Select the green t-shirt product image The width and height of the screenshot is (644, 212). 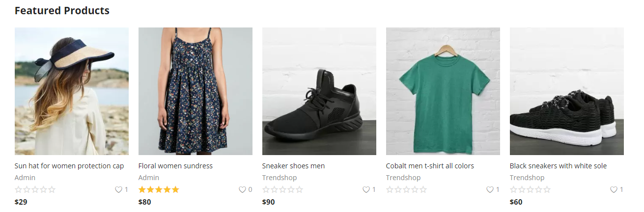tap(443, 91)
